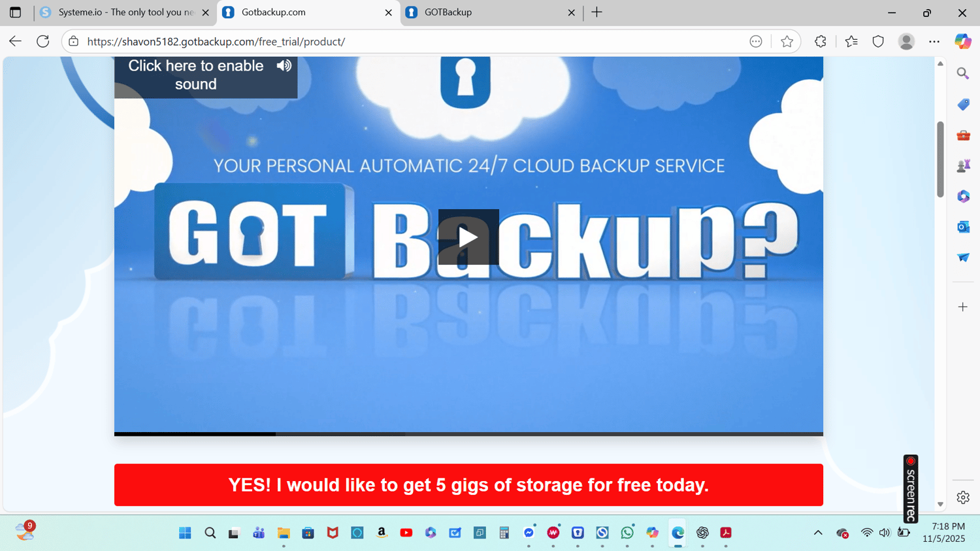Open Windows taskbar Search

[x=210, y=533]
